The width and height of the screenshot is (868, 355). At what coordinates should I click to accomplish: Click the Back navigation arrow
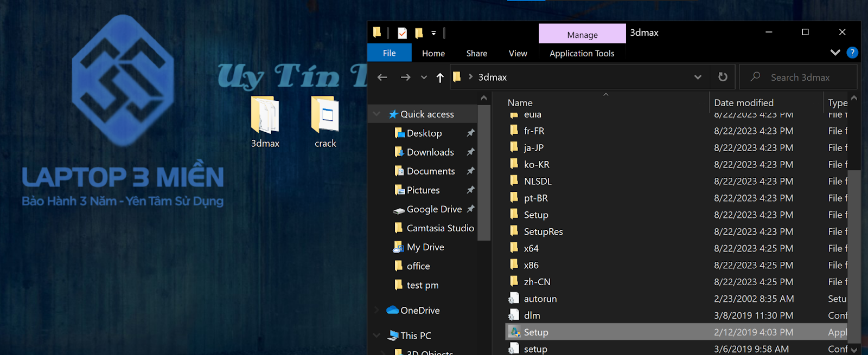click(x=382, y=78)
